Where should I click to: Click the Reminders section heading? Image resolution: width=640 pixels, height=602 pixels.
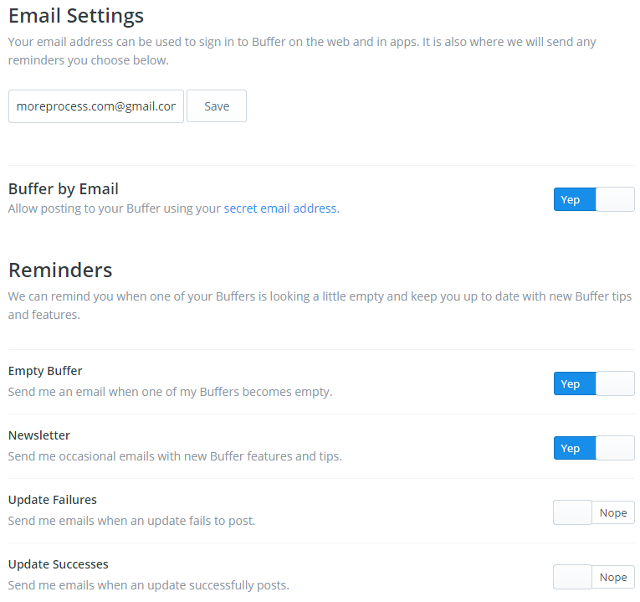[x=60, y=270]
